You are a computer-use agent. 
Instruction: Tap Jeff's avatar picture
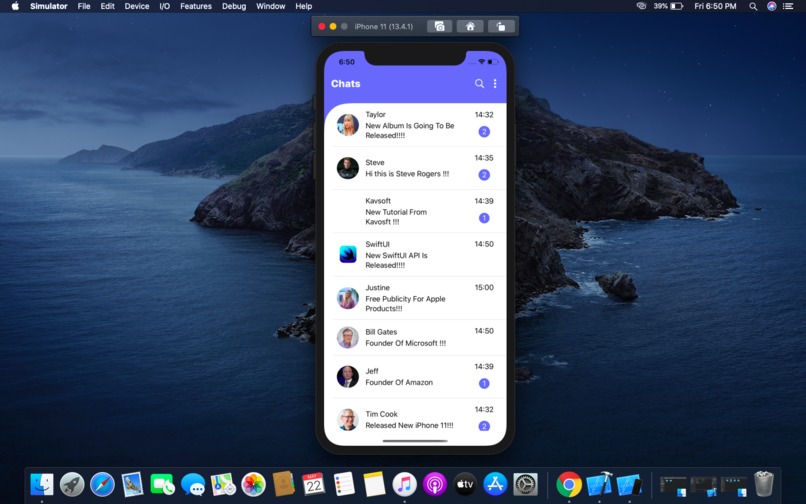click(347, 376)
